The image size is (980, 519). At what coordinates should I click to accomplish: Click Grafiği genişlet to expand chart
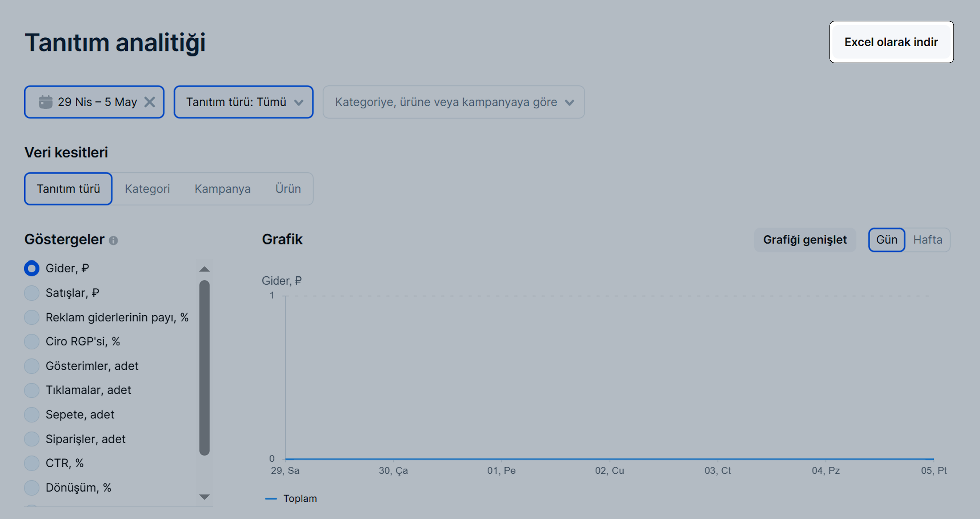coord(805,240)
